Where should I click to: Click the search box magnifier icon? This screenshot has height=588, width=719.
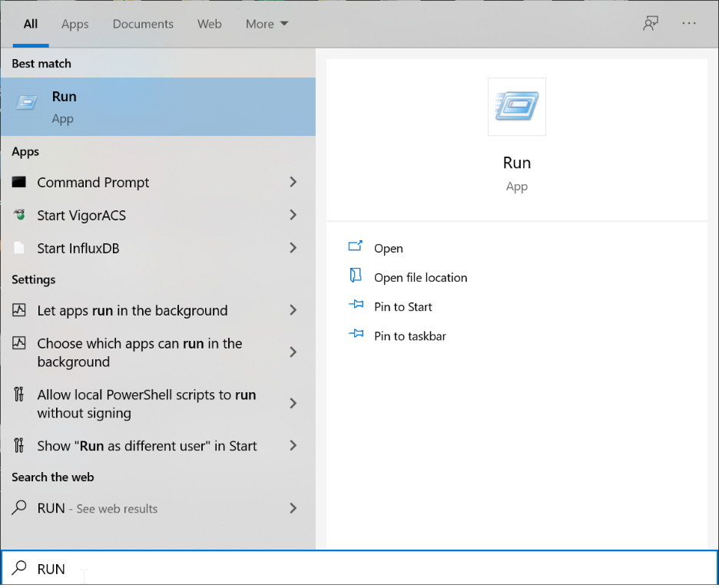(18, 568)
